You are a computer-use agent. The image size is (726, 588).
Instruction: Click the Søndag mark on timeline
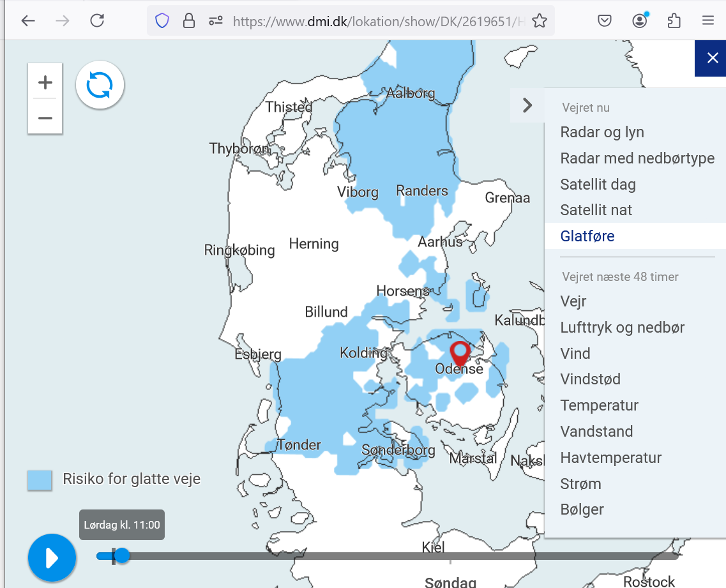coord(451,581)
